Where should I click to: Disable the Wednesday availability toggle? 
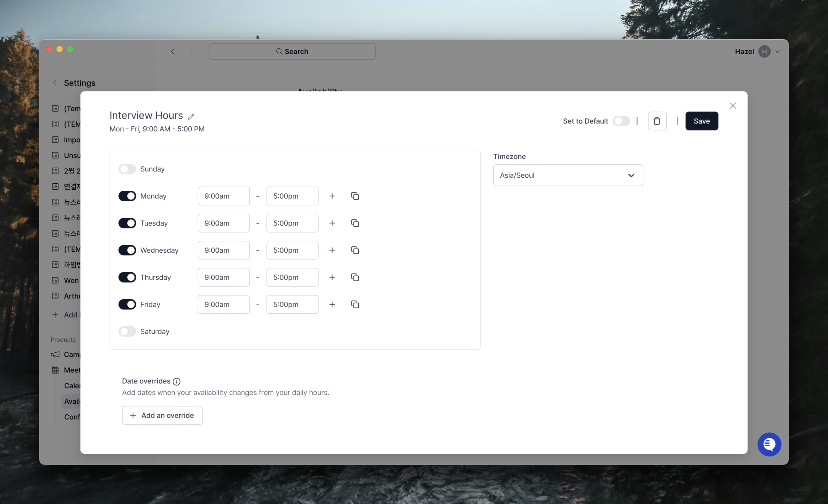click(127, 250)
